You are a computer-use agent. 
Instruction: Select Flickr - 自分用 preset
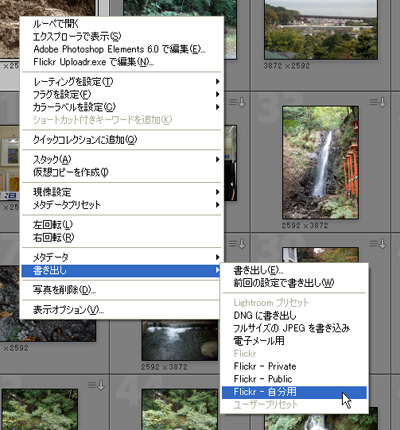[294, 392]
